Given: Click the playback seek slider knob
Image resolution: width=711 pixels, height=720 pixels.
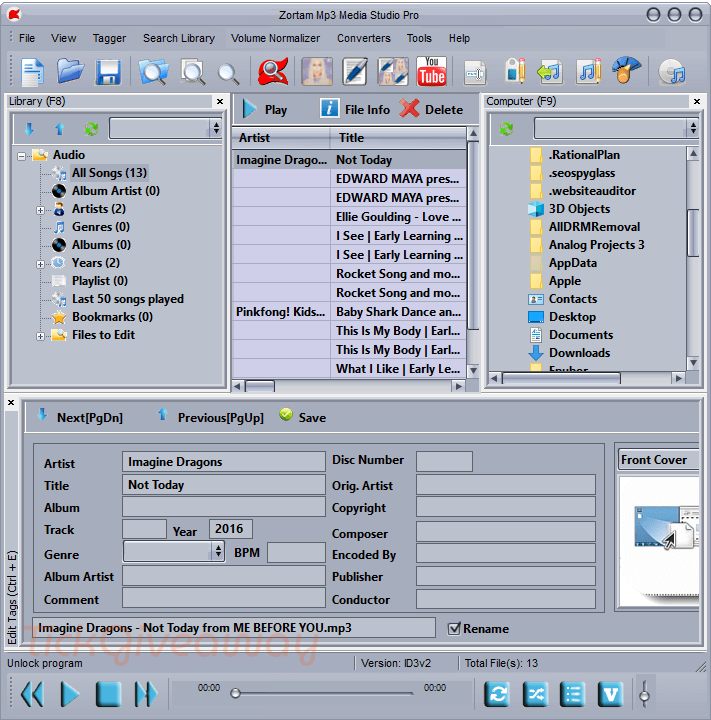Looking at the screenshot, I should click(x=235, y=693).
